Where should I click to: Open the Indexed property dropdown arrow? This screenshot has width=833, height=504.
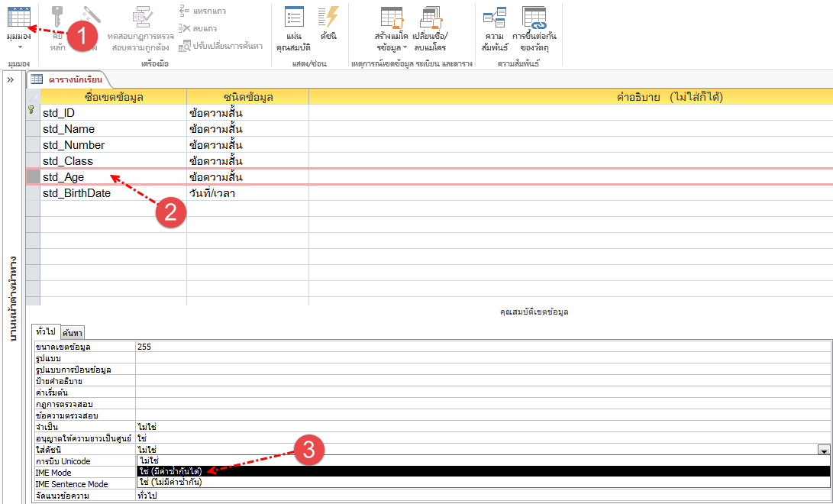(x=823, y=451)
